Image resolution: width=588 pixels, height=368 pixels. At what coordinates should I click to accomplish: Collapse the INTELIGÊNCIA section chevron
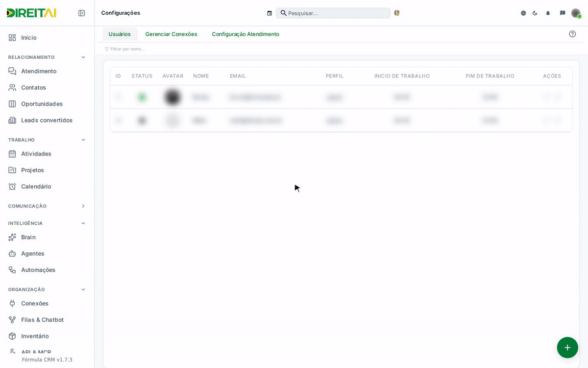click(83, 223)
